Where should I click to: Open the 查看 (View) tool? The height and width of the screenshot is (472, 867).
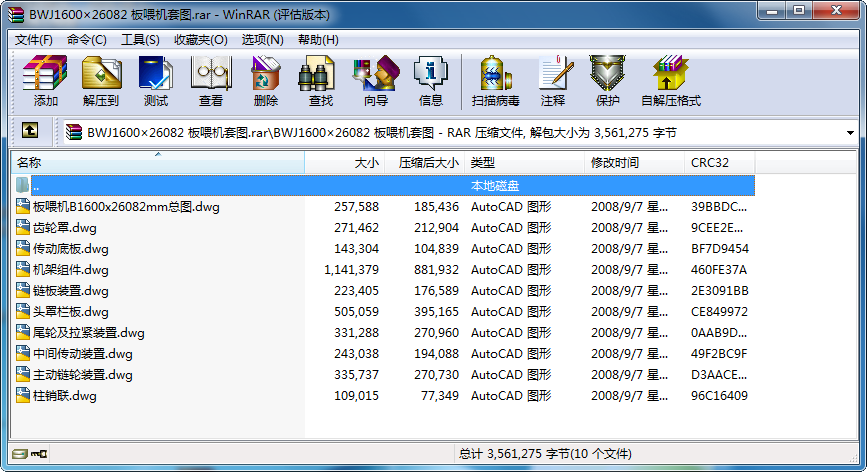(211, 81)
